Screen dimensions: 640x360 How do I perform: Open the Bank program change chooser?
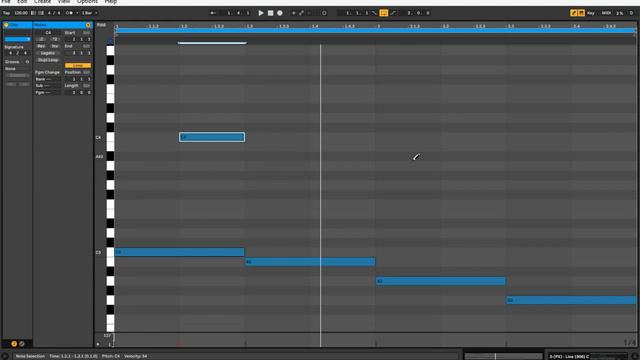(48, 79)
